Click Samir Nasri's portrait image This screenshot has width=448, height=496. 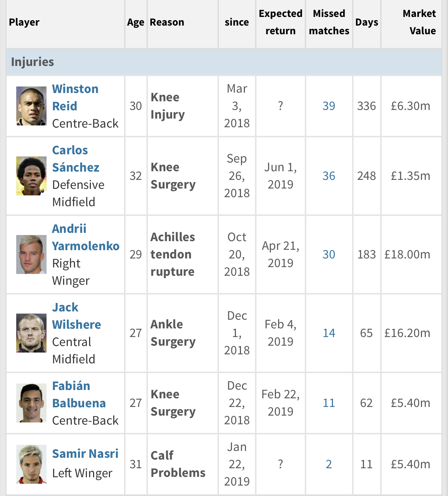point(31,464)
